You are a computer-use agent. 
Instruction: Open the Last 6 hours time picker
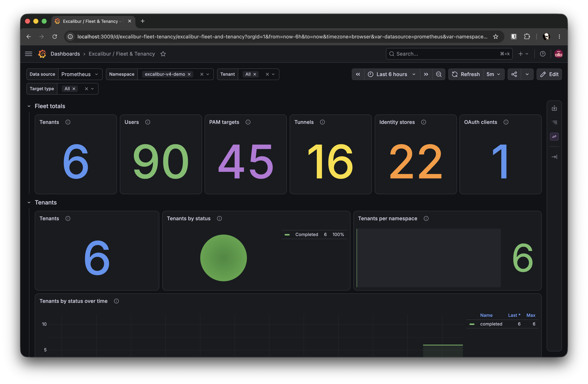392,74
